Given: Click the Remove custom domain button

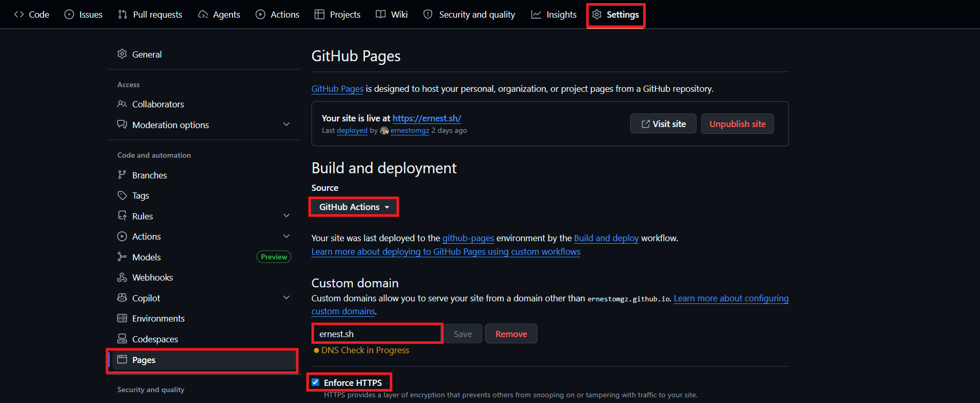Looking at the screenshot, I should tap(511, 334).
